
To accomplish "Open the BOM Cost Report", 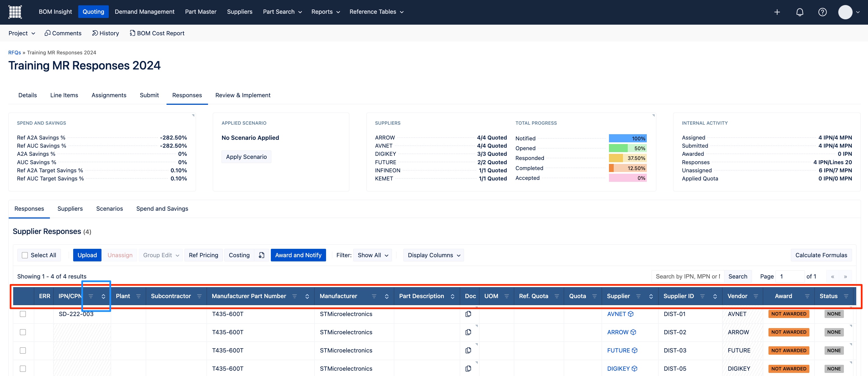I will click(x=157, y=33).
